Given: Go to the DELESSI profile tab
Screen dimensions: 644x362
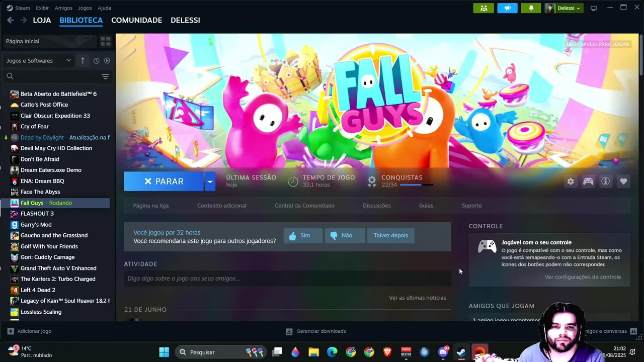Looking at the screenshot, I should 185,20.
